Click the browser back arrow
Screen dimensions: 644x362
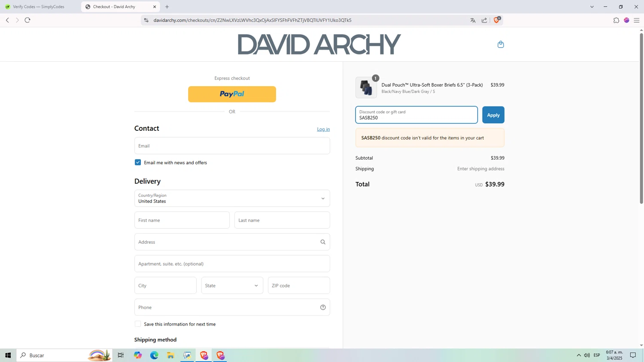(x=7, y=20)
